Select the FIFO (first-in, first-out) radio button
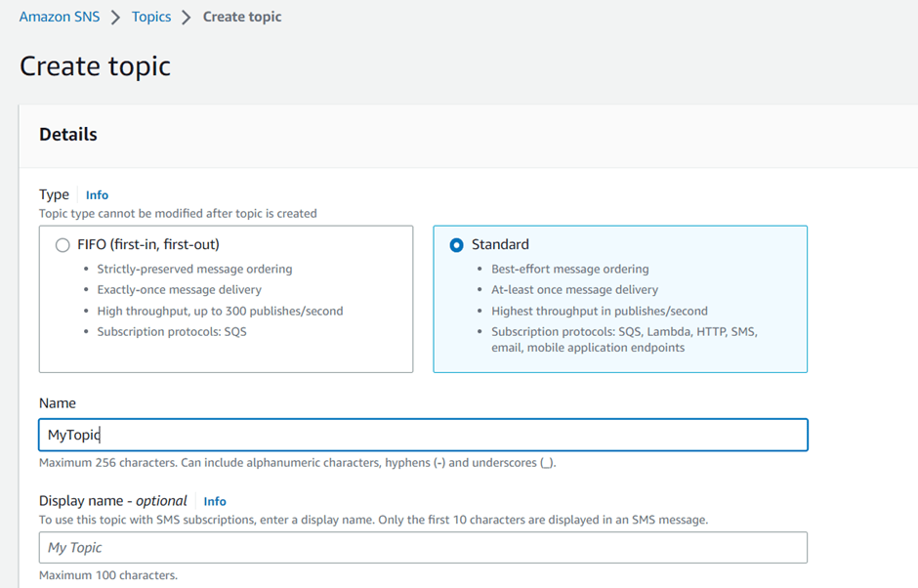 coord(63,245)
